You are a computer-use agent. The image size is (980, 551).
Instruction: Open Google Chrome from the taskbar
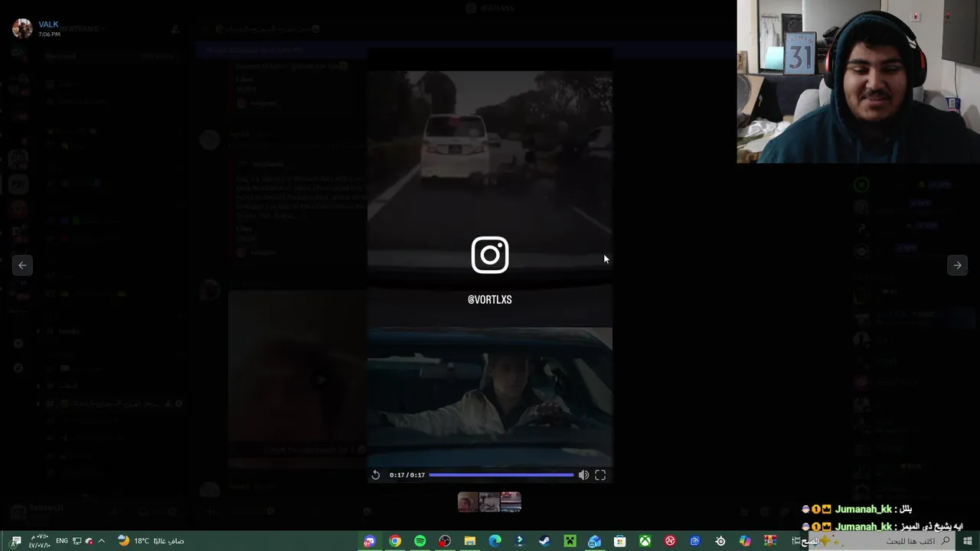[395, 541]
